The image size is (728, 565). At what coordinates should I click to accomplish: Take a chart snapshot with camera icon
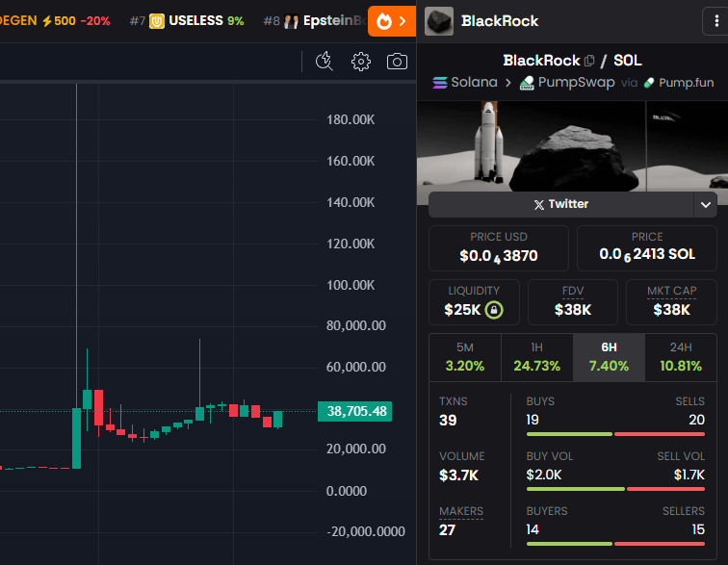[x=397, y=62]
